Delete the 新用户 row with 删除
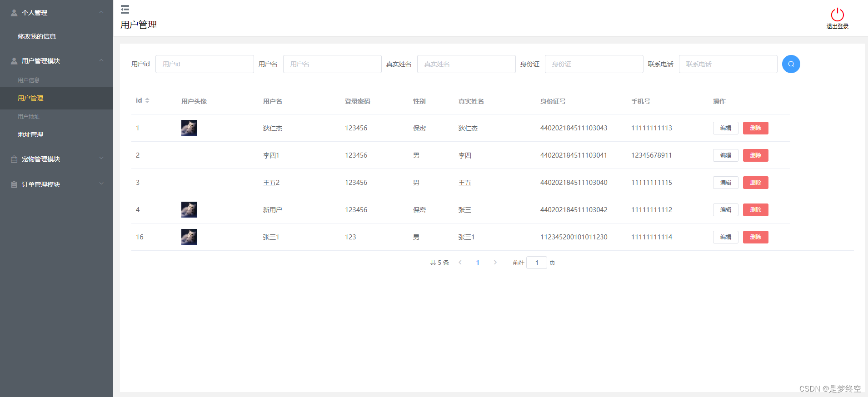This screenshot has width=868, height=397. click(x=755, y=210)
